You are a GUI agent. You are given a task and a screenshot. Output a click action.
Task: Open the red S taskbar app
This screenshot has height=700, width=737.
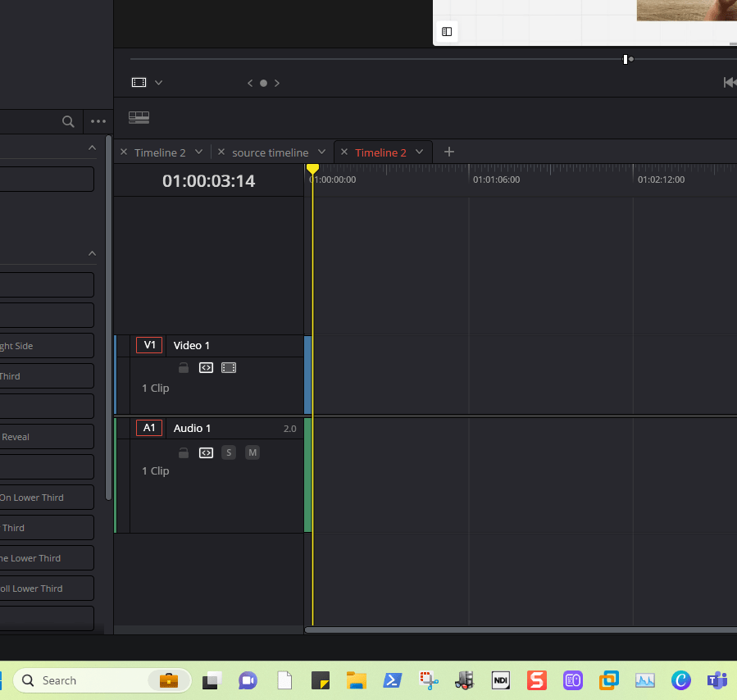coord(537,680)
